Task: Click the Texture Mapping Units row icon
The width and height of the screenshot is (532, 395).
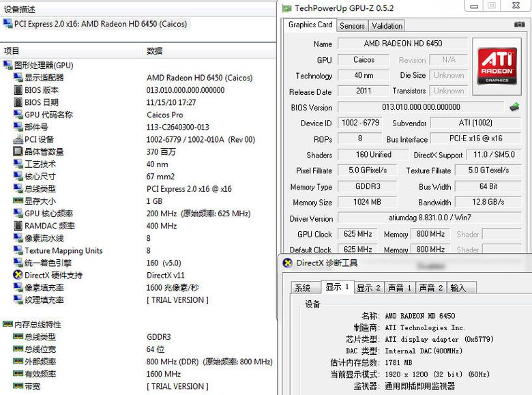Action: click(18, 250)
